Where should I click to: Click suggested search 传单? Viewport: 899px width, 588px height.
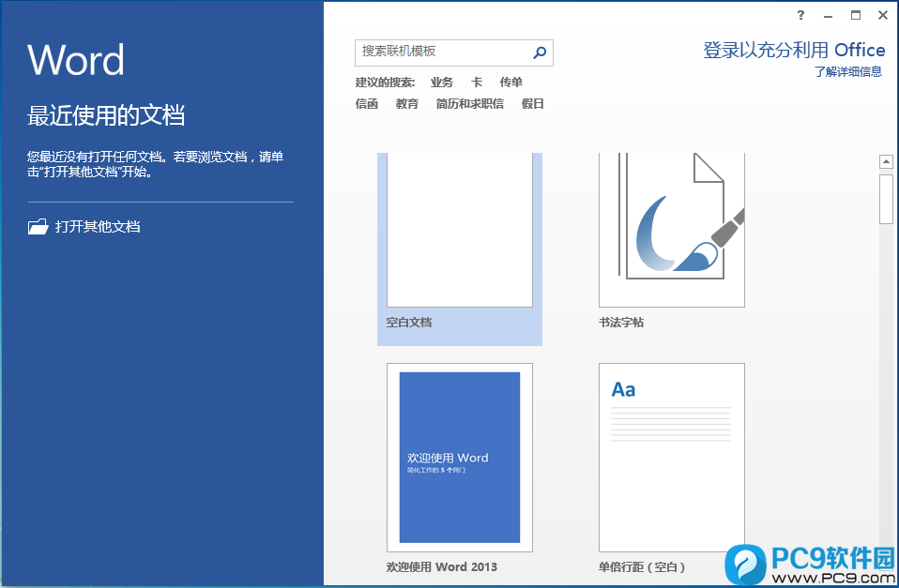pos(510,83)
